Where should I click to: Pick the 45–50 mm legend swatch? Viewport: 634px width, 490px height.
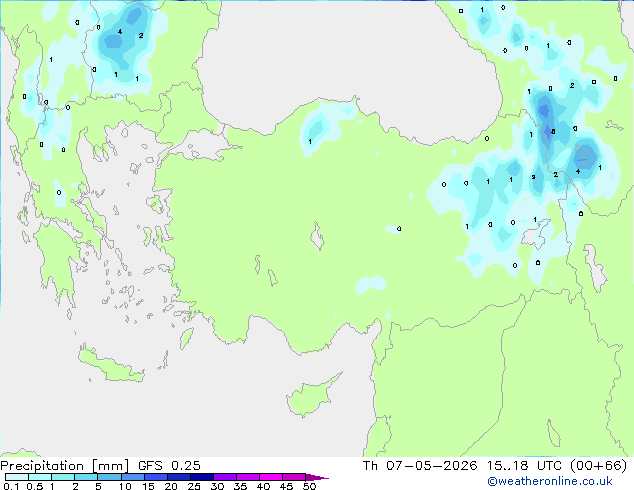point(294,477)
